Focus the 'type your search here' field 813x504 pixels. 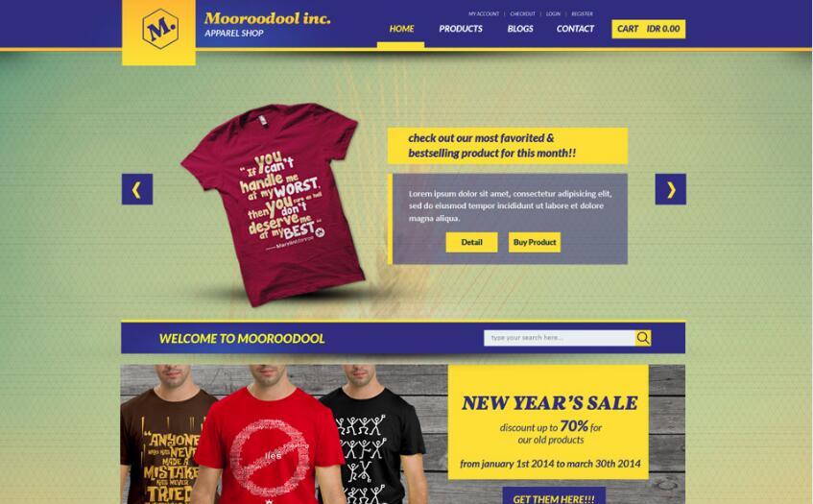(560, 338)
